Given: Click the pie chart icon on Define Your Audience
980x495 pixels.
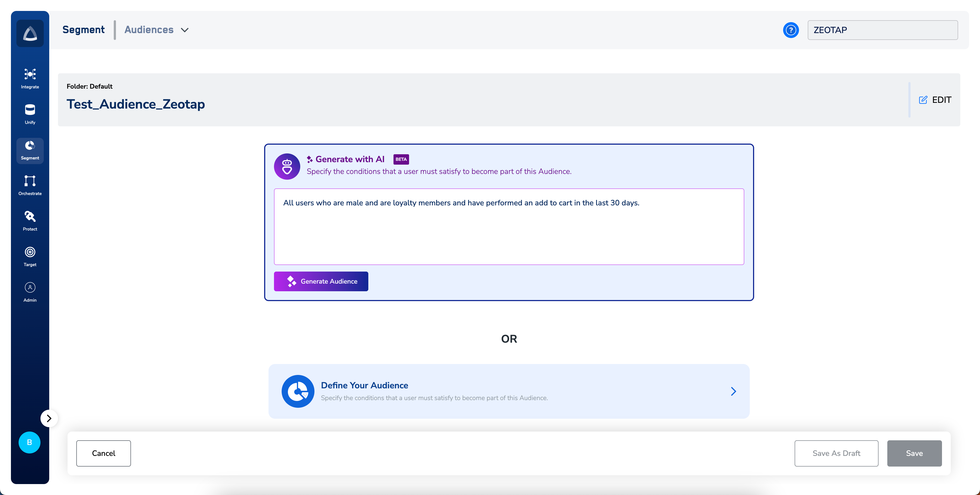Looking at the screenshot, I should (x=298, y=391).
